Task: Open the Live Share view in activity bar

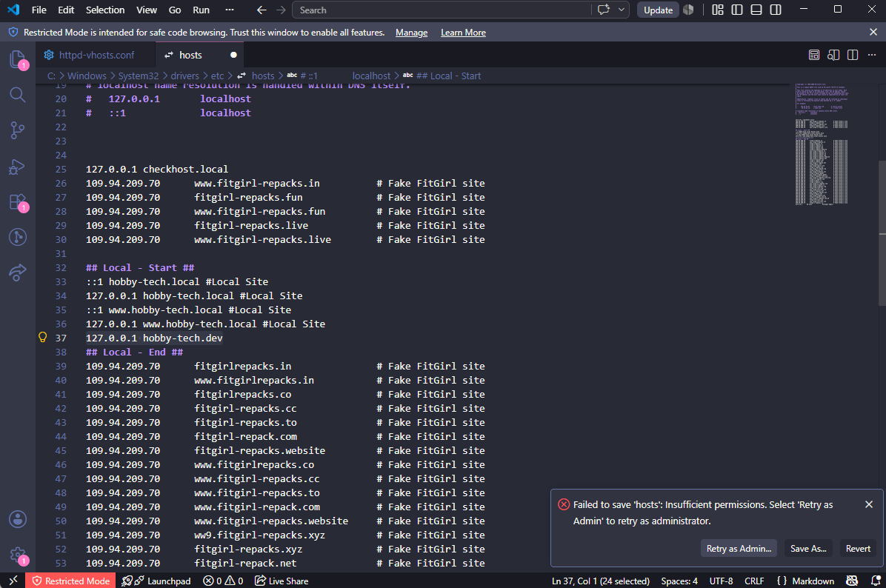Action: 18,273
